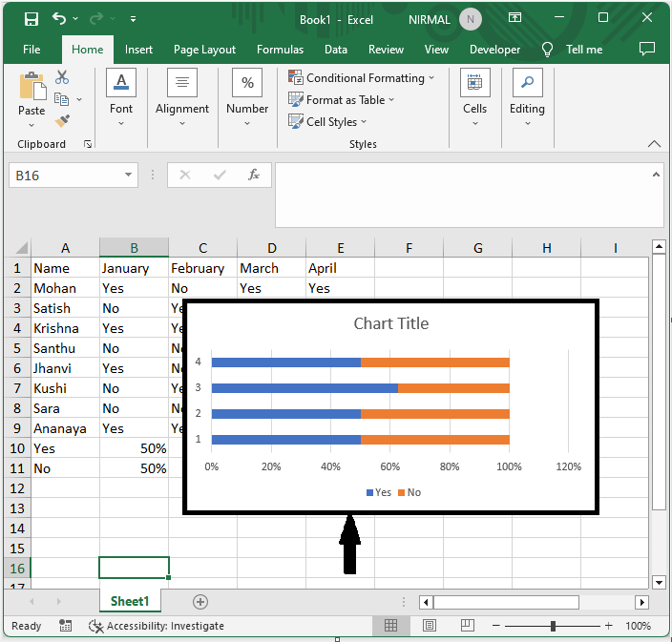Switch to the Review tab

pyautogui.click(x=386, y=50)
